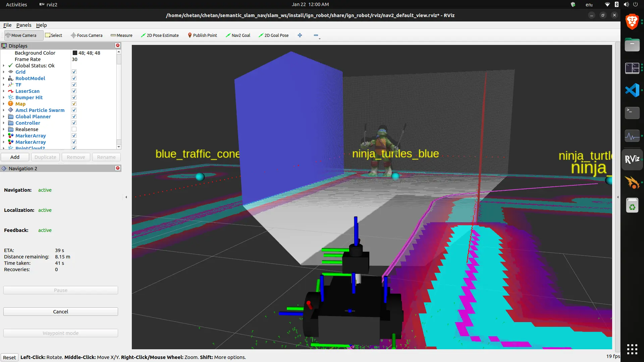Expand the RobotModel tree item
644x362 pixels.
pos(4,78)
